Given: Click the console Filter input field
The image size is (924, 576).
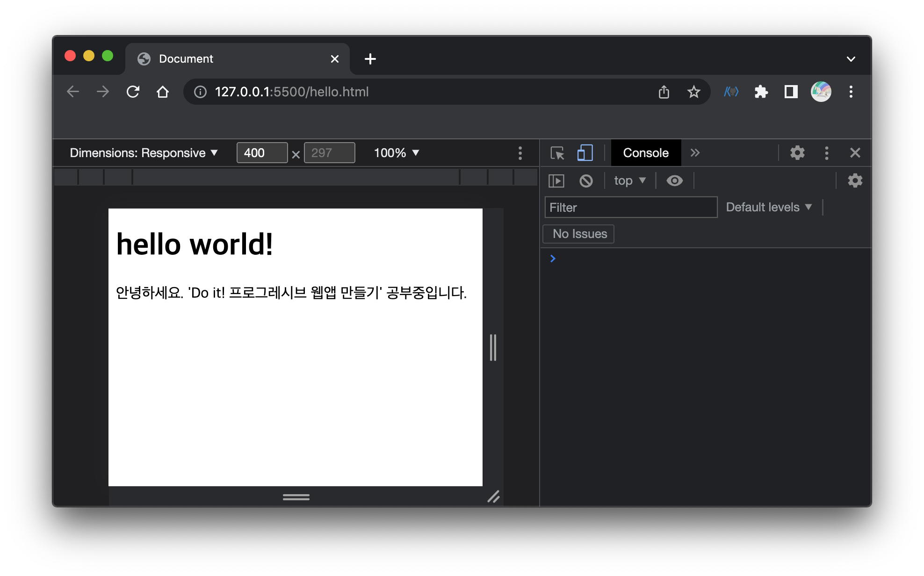Looking at the screenshot, I should 630,207.
